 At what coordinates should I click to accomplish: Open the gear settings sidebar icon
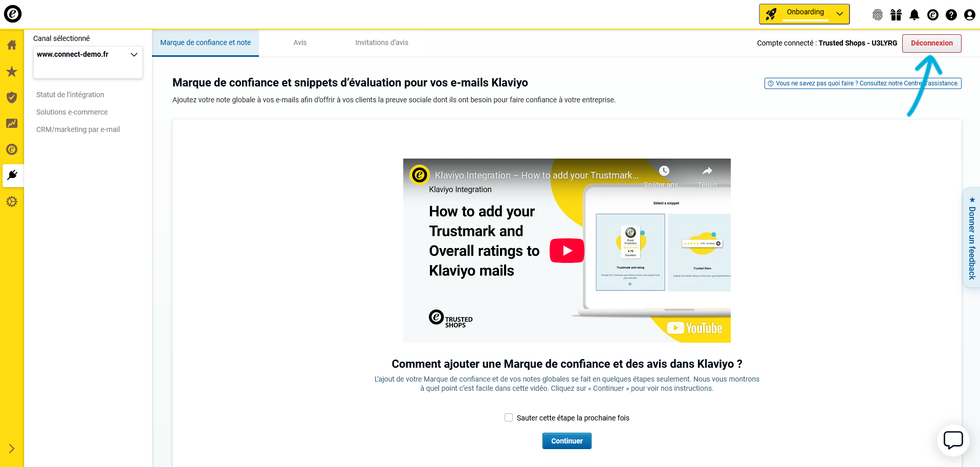click(12, 202)
